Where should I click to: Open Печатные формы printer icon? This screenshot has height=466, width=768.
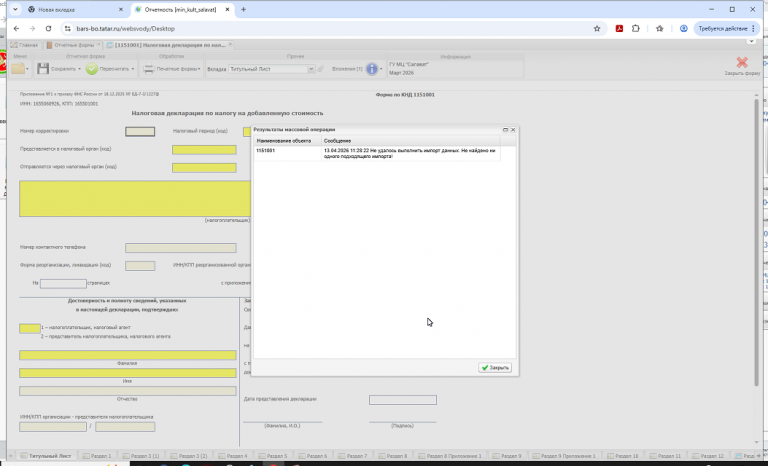148,69
